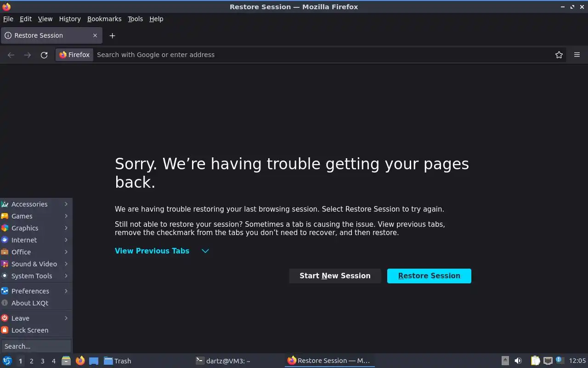Open the Firefox hamburger application menu
This screenshot has height=368, width=588.
pos(577,55)
